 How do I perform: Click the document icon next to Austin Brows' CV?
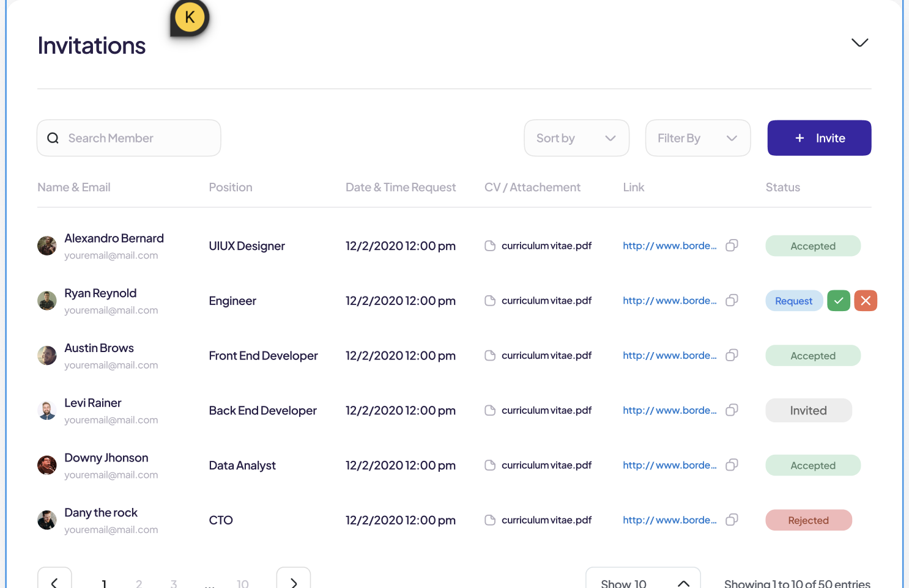pyautogui.click(x=489, y=355)
